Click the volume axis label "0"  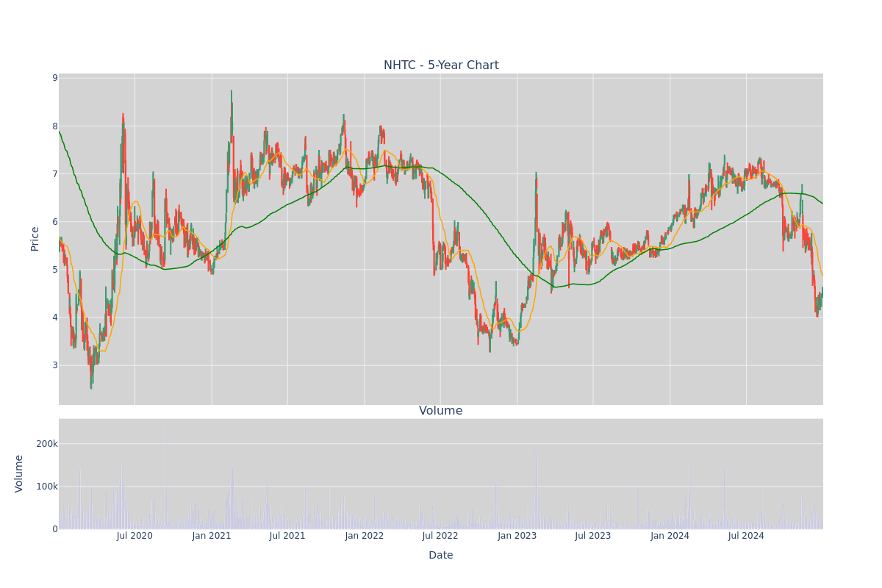click(54, 529)
